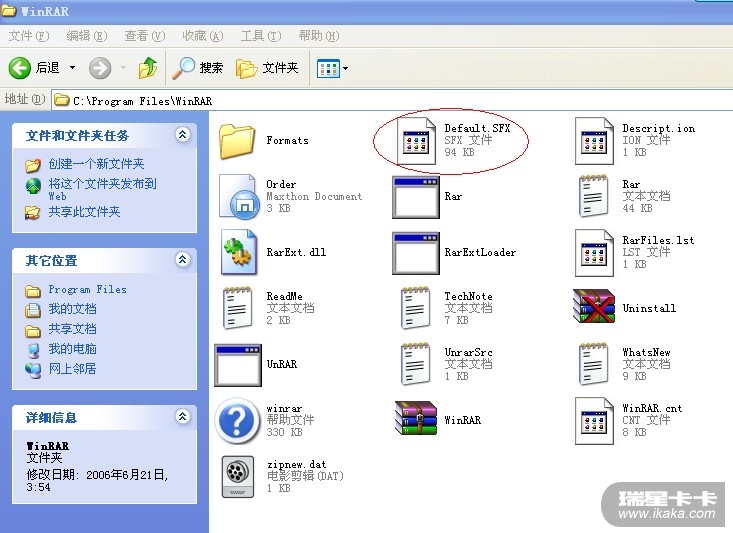Open the 文件(F) menu

coord(29,36)
